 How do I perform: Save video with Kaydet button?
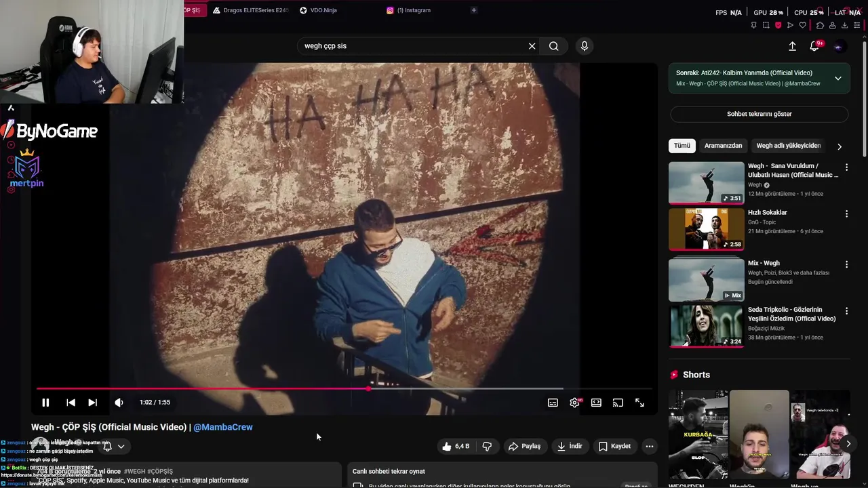[x=614, y=446]
